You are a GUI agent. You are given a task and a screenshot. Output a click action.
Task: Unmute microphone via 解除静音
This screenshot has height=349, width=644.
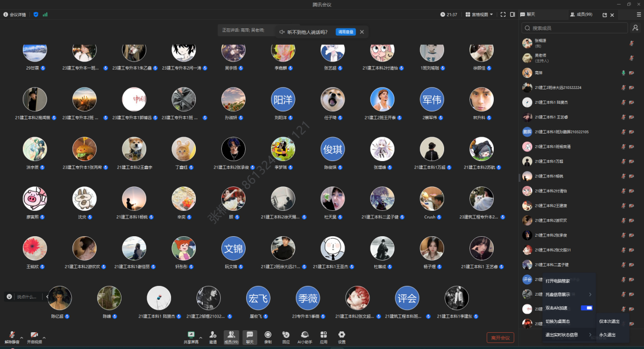(11, 336)
